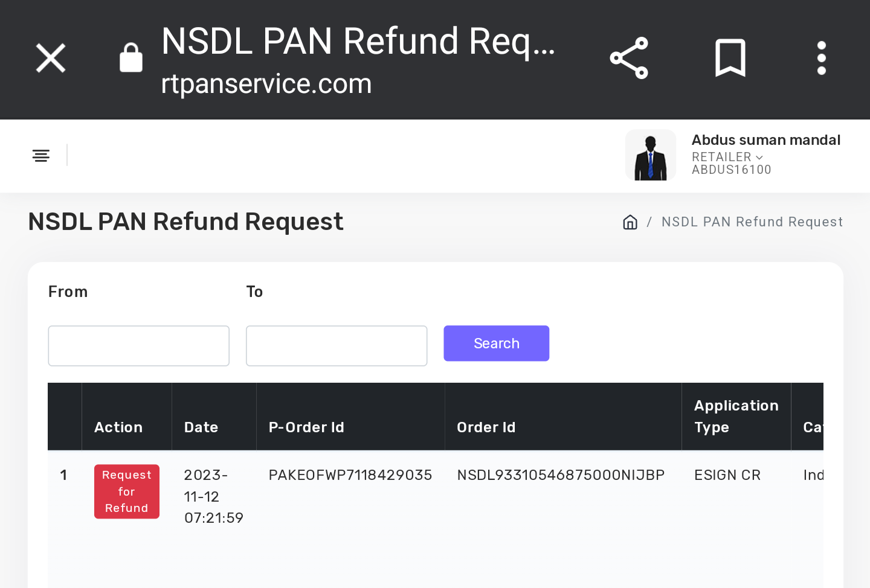
Task: Go to home via breadcrumb icon
Action: coord(630,222)
